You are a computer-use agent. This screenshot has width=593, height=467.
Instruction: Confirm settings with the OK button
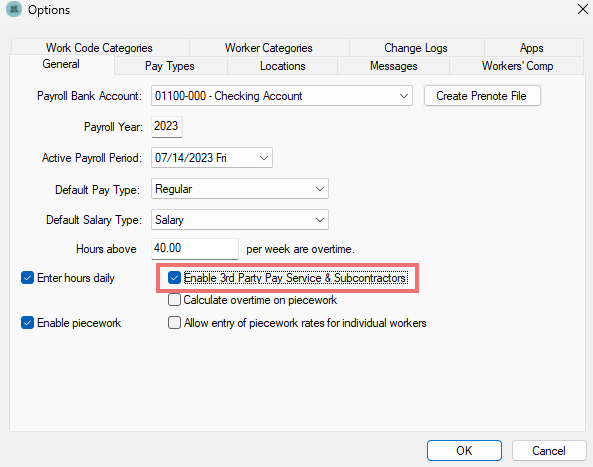(464, 450)
